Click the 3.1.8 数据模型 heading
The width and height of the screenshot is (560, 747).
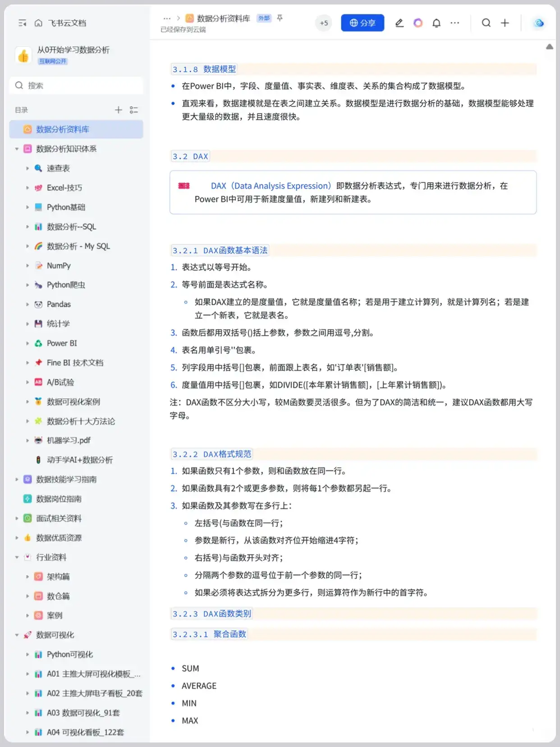click(x=204, y=69)
